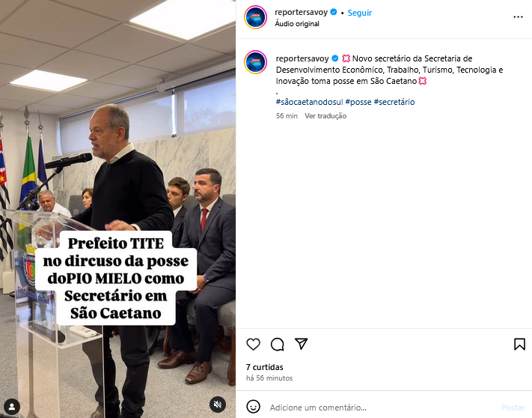Open the #secretário hashtag

[x=394, y=102]
